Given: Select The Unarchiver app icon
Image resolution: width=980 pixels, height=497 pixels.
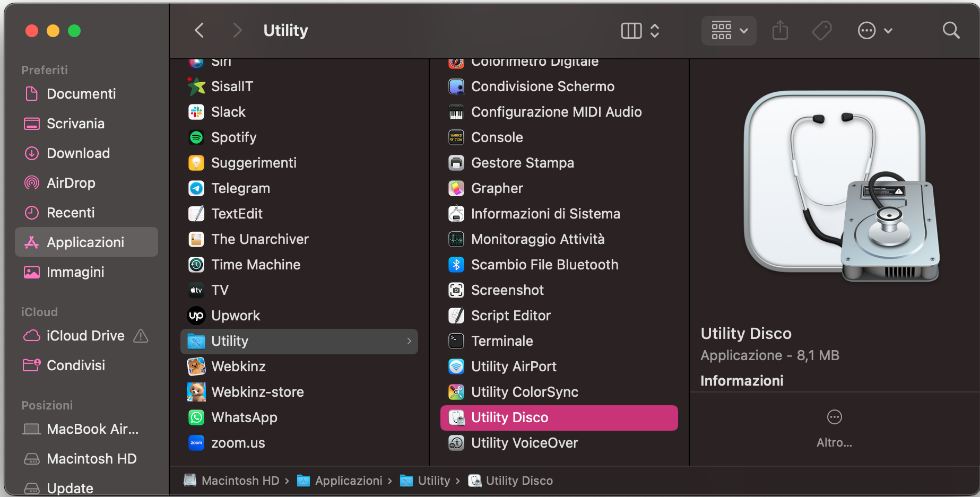Looking at the screenshot, I should [x=196, y=239].
